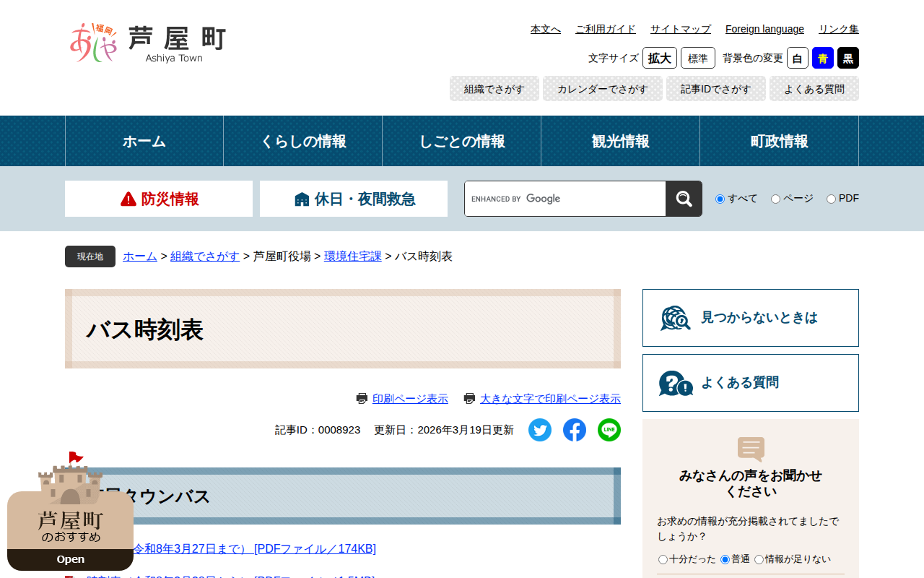Click the speech bubble feedback icon
This screenshot has width=924, height=578.
click(x=751, y=449)
